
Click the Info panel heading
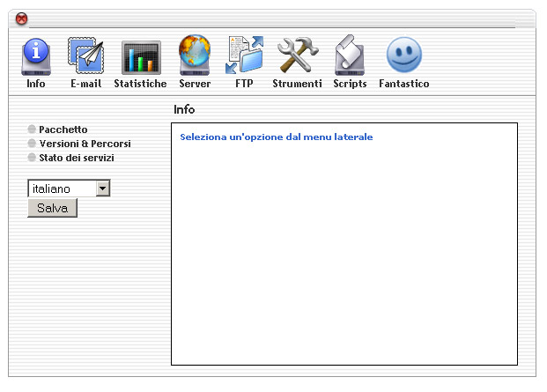pyautogui.click(x=184, y=109)
